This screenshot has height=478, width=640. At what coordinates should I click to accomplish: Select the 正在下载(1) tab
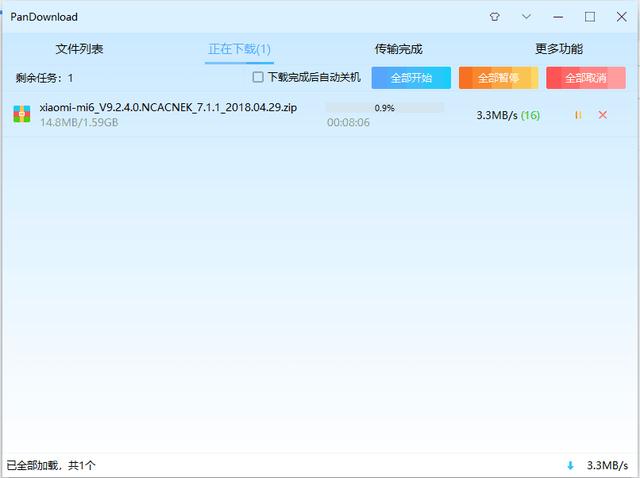(239, 49)
